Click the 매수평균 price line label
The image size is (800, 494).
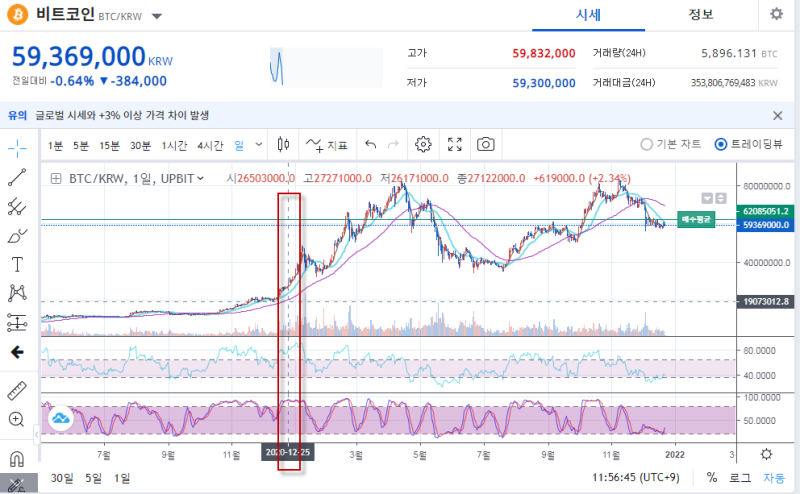(696, 219)
